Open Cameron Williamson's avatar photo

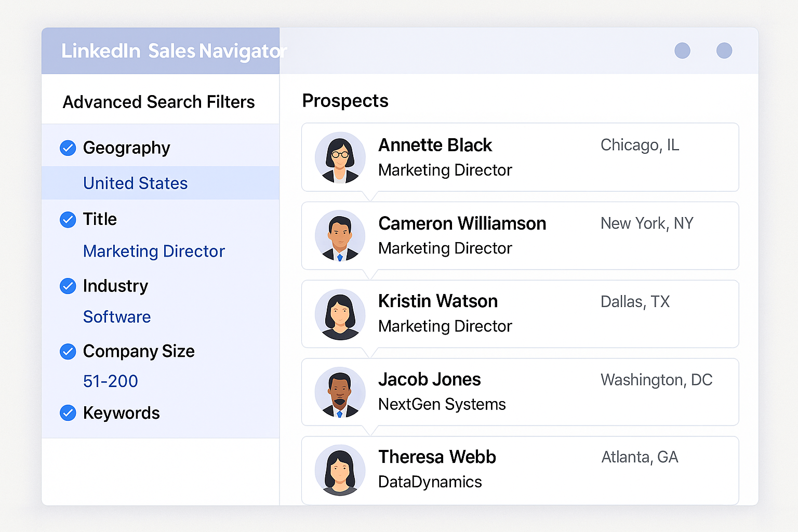pyautogui.click(x=340, y=235)
